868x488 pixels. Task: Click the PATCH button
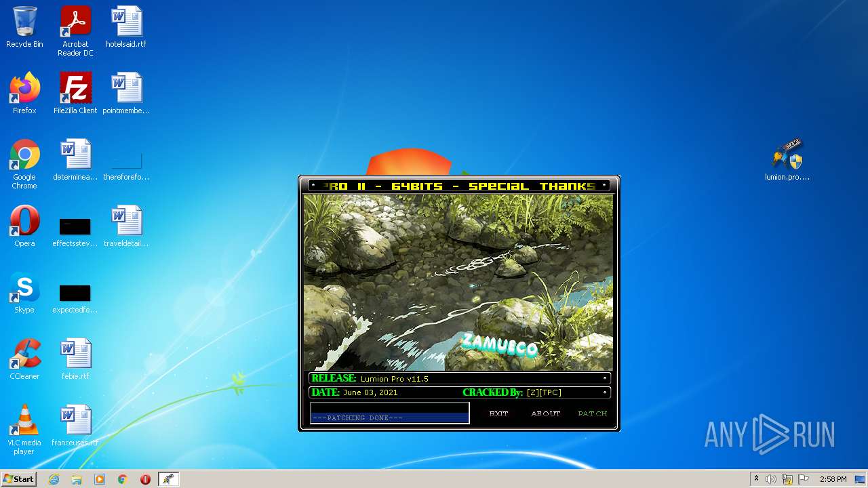pyautogui.click(x=593, y=413)
